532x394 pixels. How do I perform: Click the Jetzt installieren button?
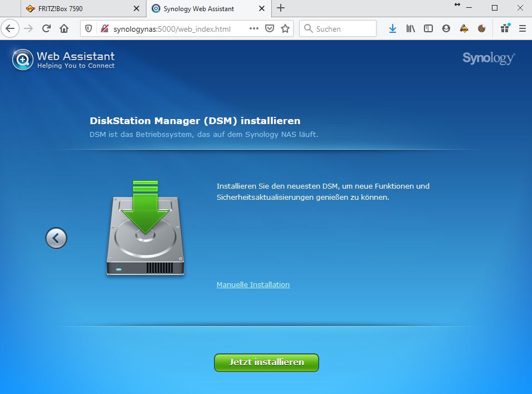pyautogui.click(x=266, y=362)
